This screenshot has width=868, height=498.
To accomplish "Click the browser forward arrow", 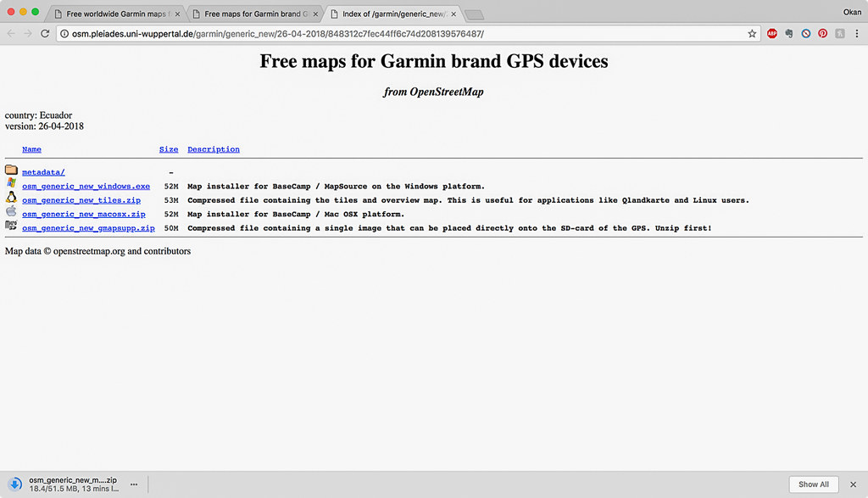I will point(28,34).
